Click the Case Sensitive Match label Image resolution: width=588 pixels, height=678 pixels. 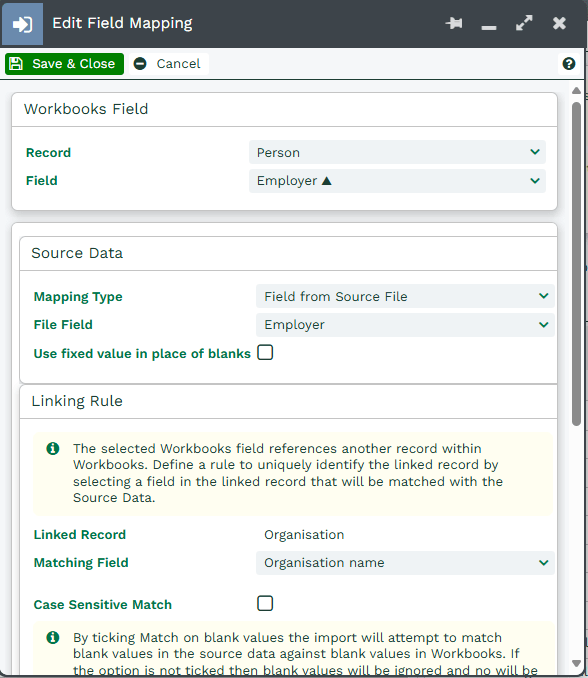pos(102,604)
